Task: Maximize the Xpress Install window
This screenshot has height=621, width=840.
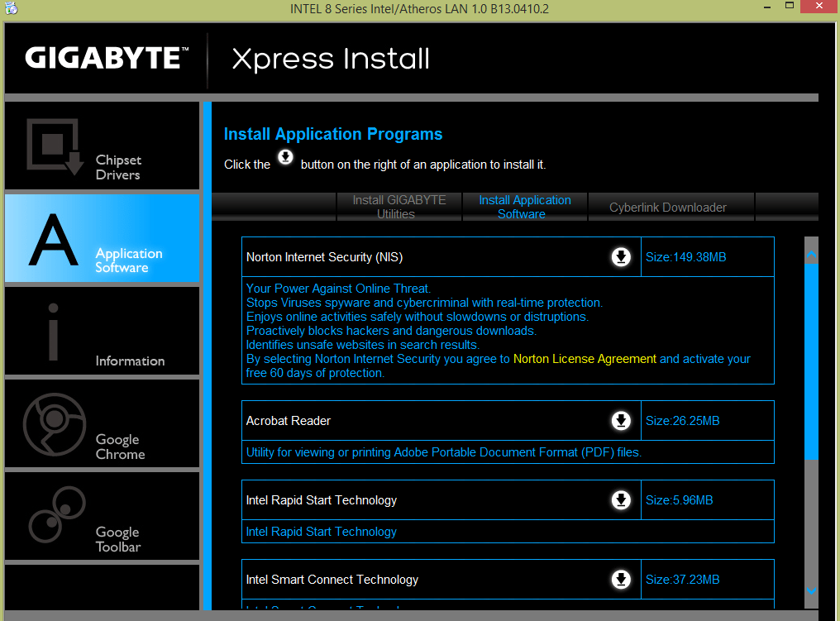Action: coord(789,6)
